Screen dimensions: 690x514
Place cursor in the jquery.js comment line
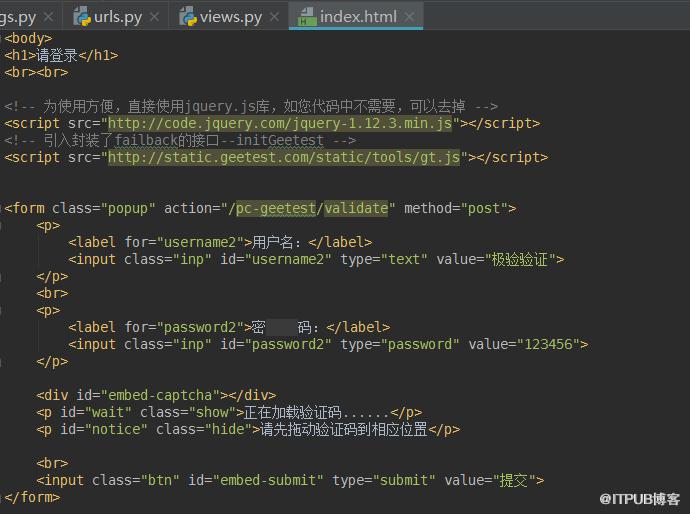coord(251,106)
